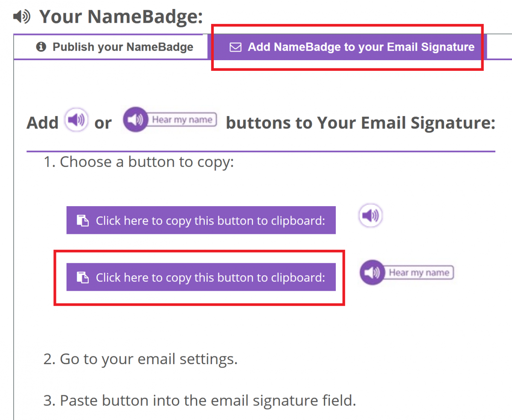The image size is (512, 420).
Task: Click the Paste button into signature field step
Action: click(x=200, y=400)
